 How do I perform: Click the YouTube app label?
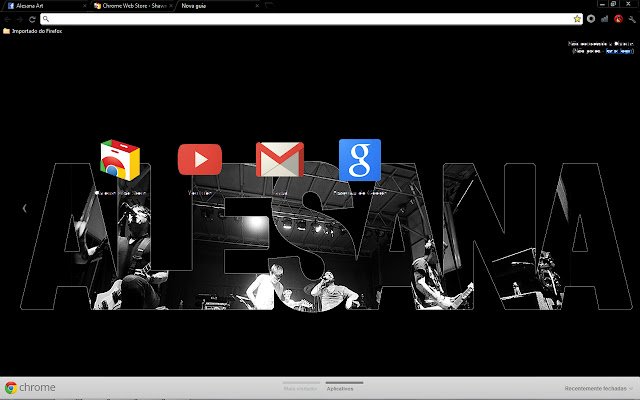click(x=200, y=193)
